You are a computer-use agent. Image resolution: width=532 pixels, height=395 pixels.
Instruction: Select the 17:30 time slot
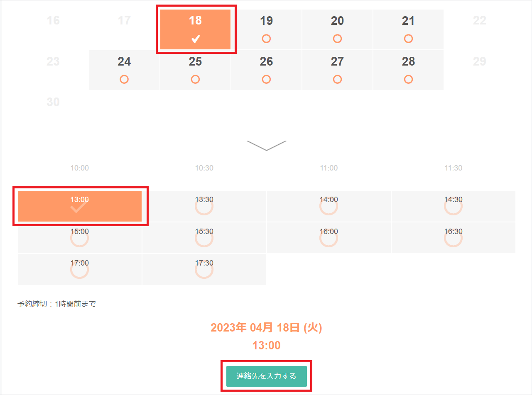(x=204, y=269)
